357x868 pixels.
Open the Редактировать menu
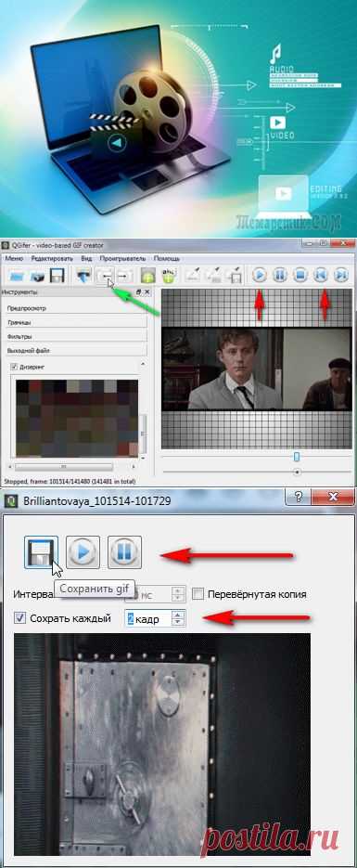click(51, 258)
